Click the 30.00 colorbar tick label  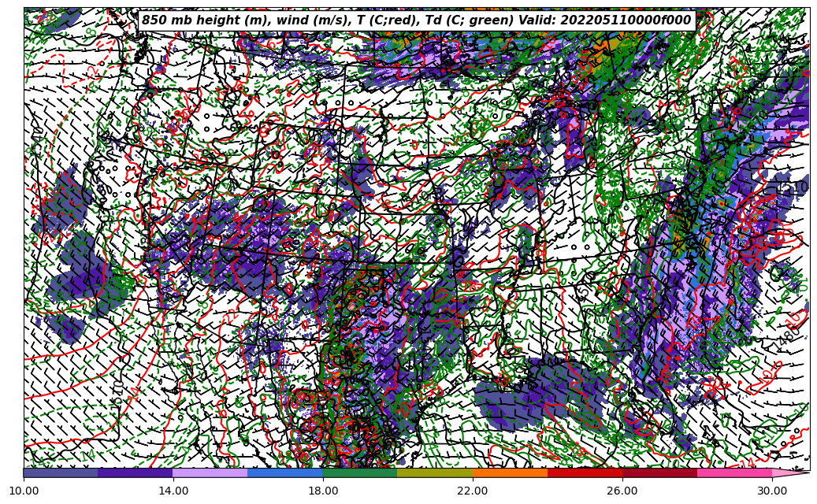[x=772, y=491]
